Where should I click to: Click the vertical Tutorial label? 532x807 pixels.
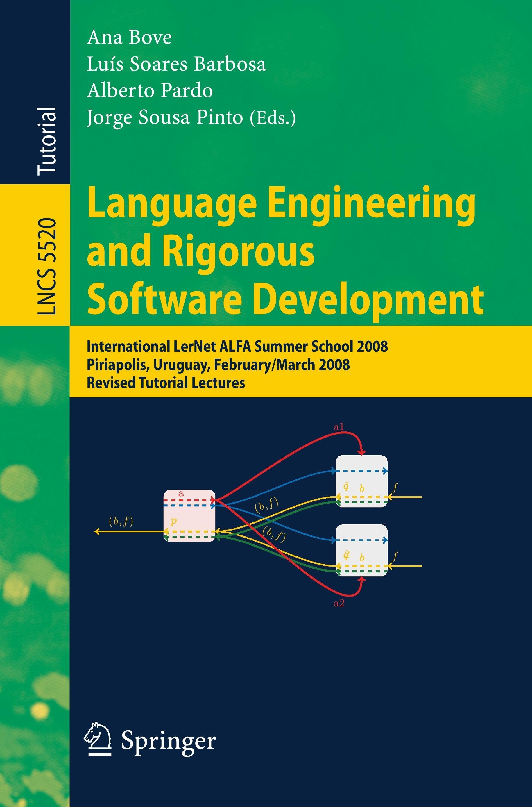tap(47, 141)
